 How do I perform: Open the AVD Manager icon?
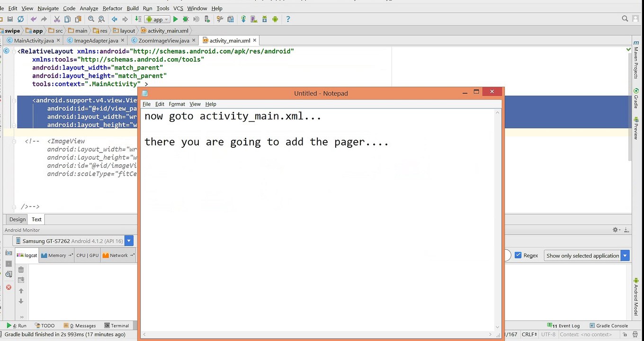(254, 19)
